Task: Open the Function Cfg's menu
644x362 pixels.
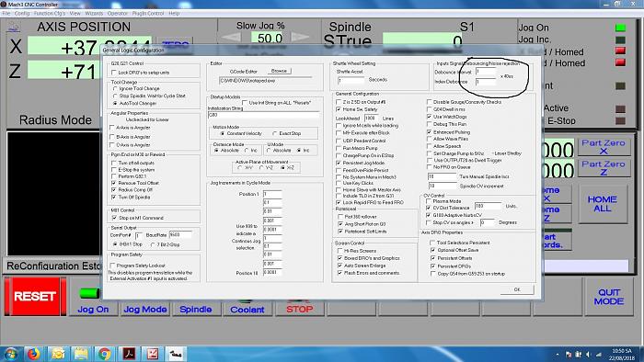Action: click(x=50, y=14)
